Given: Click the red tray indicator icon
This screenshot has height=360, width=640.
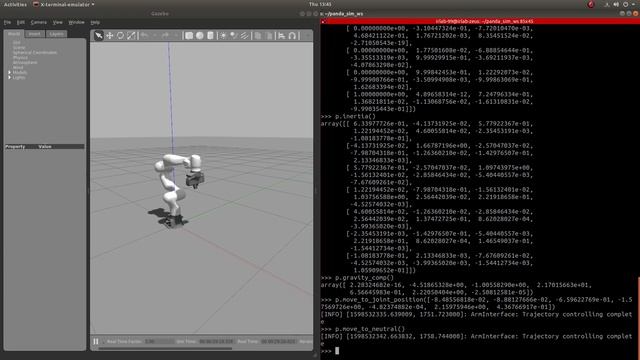Looking at the screenshot, I should (x=591, y=4).
